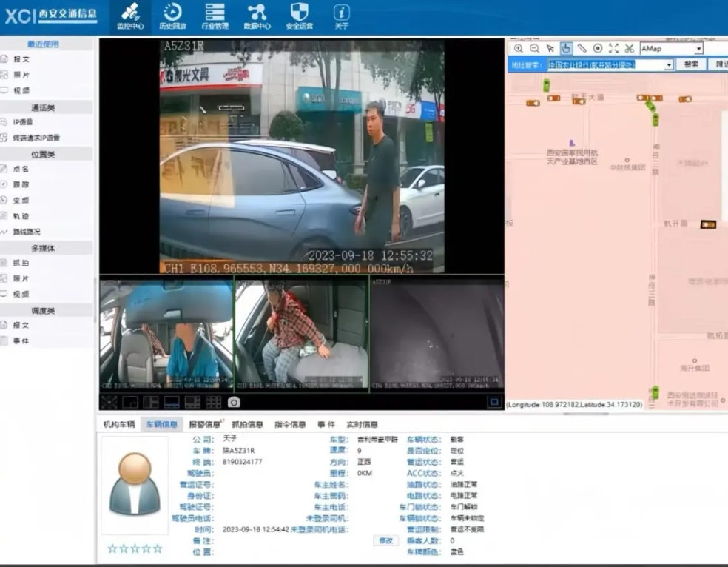Open the 监控中心 monitoring center module
Image resolution: width=728 pixels, height=567 pixels.
tap(130, 16)
